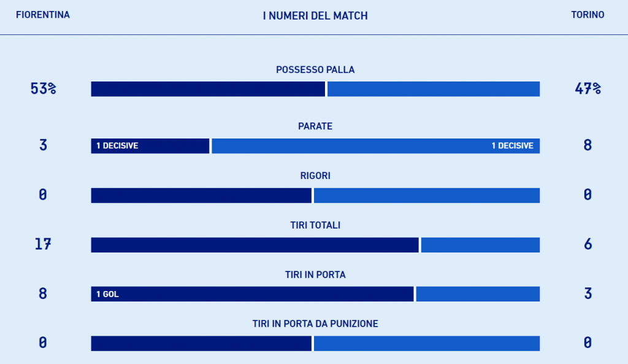
Task: Click the RIGORI stat label
Action: pyautogui.click(x=315, y=176)
